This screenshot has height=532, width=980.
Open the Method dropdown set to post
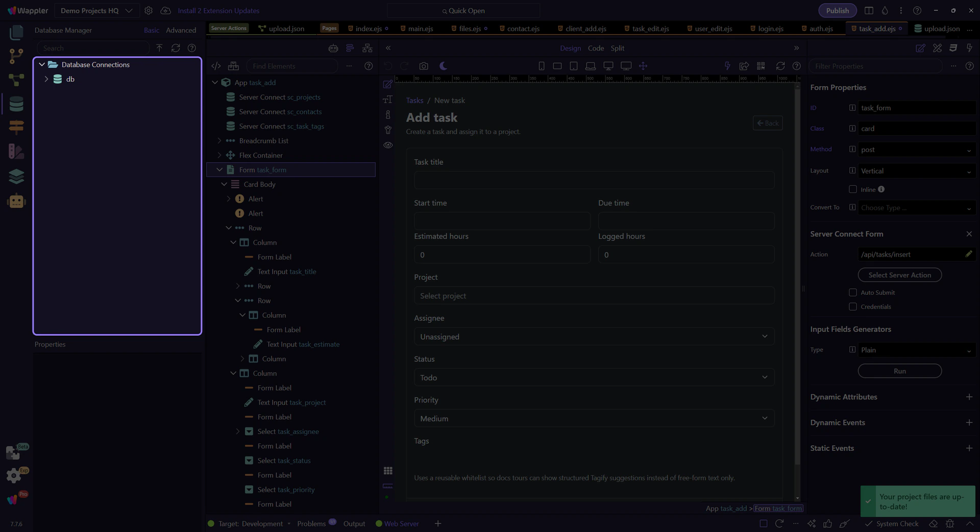(916, 149)
